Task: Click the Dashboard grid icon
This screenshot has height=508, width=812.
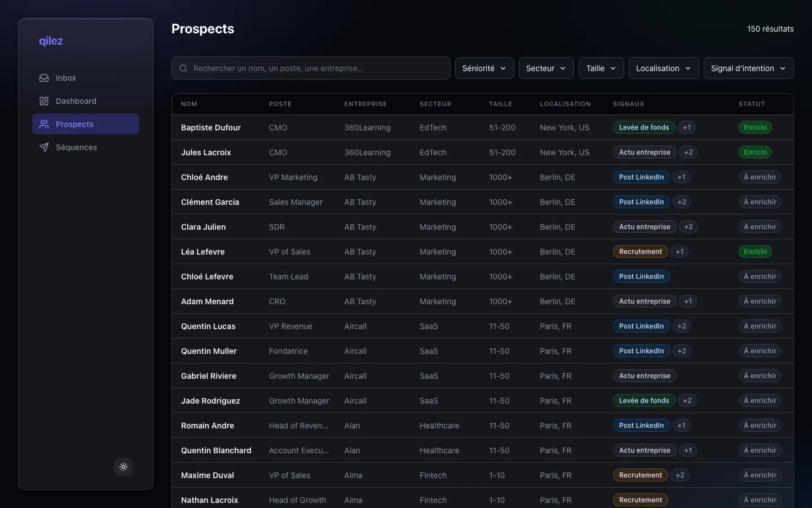Action: (x=44, y=101)
